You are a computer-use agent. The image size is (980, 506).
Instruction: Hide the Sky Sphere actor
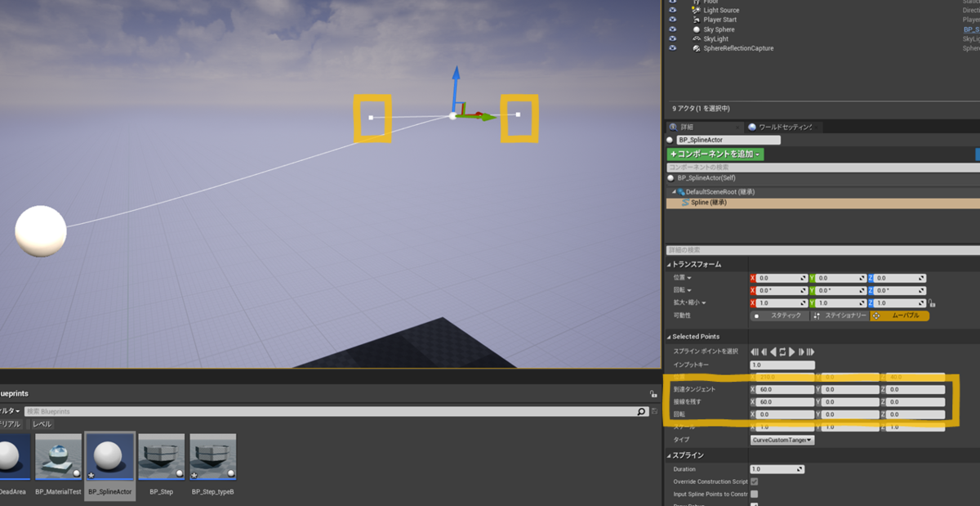673,29
